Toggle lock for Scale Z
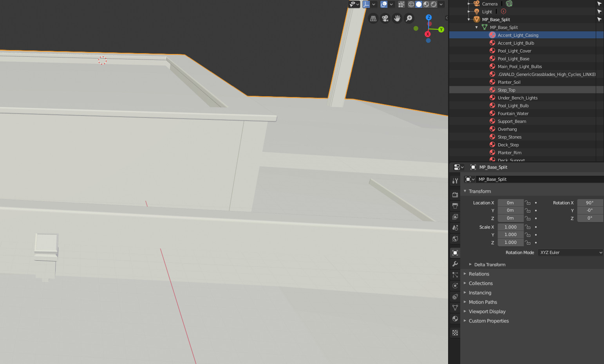Image resolution: width=604 pixels, height=364 pixels. pyautogui.click(x=528, y=243)
